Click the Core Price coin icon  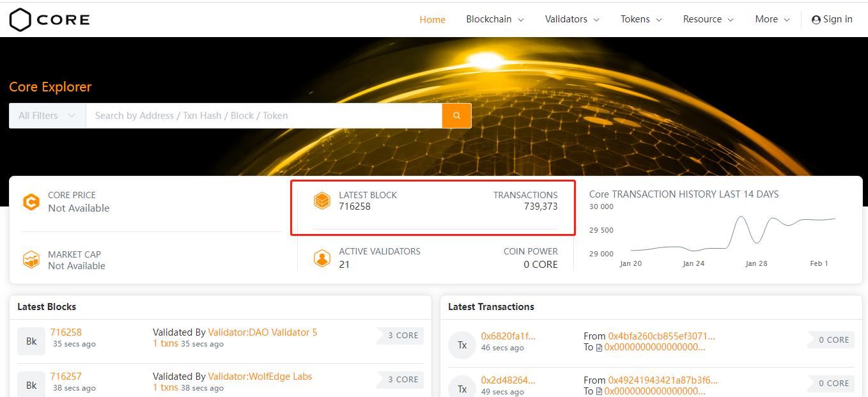31,202
